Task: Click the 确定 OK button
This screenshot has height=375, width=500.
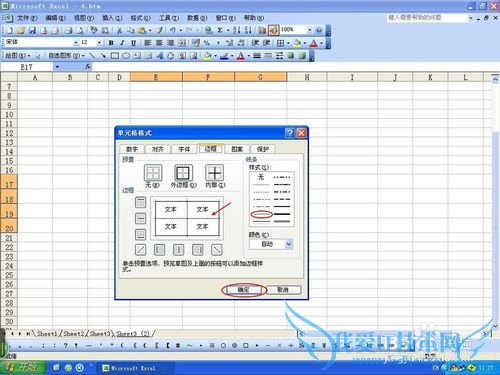Action: click(243, 290)
